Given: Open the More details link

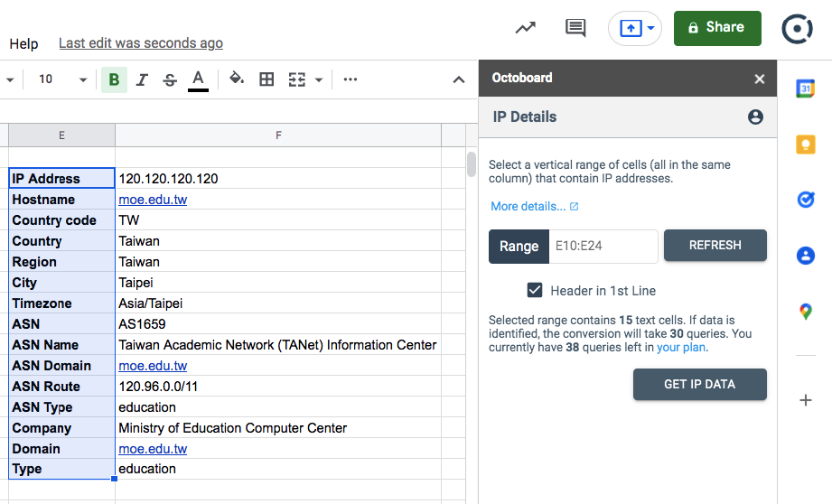Looking at the screenshot, I should 534,206.
